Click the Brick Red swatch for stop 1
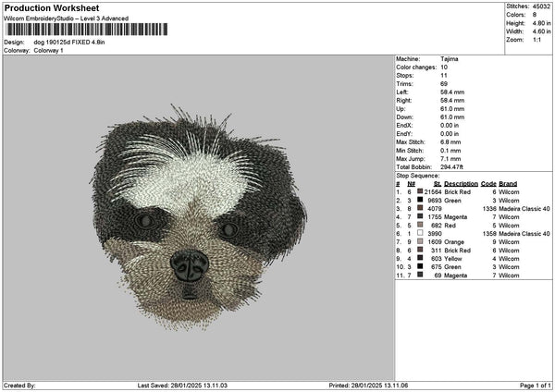 [x=420, y=191]
